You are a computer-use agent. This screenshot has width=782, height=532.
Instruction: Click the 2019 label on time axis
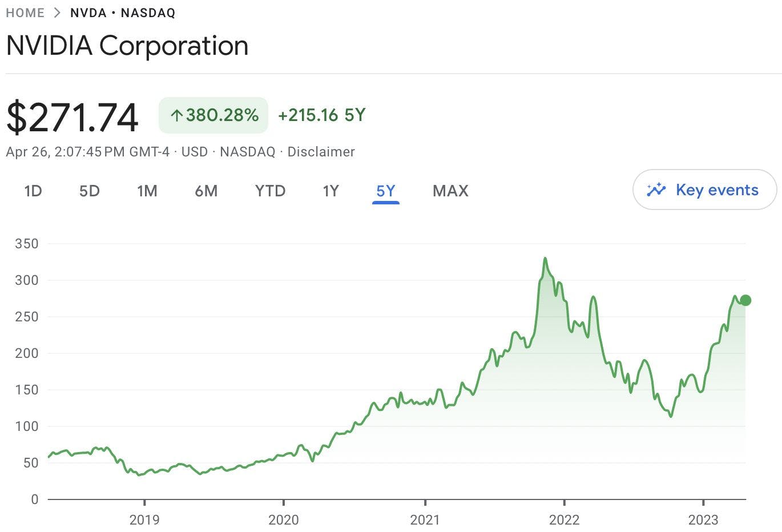pyautogui.click(x=144, y=519)
